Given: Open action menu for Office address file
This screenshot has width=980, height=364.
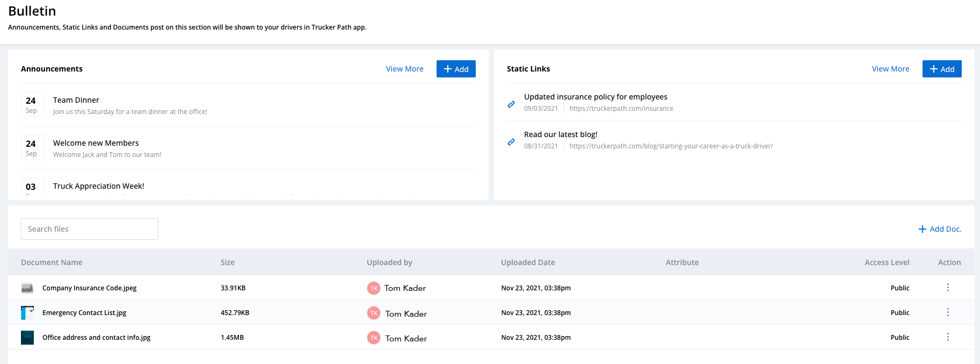Looking at the screenshot, I should tap(948, 337).
